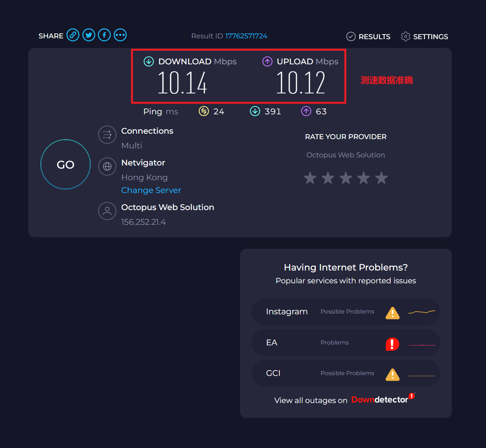486x448 pixels.
Task: Open the EA problems outage row
Action: 345,343
